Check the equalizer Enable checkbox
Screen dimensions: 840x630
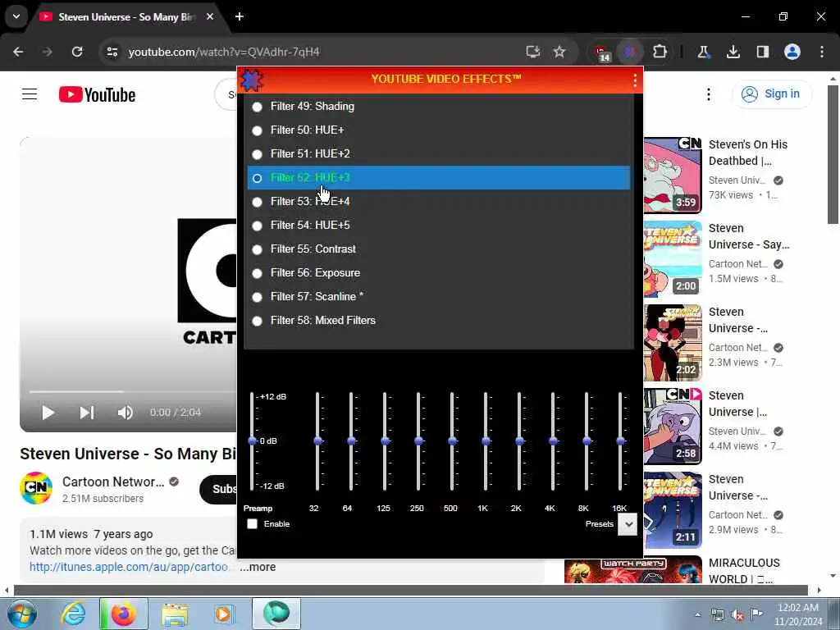[x=253, y=524]
